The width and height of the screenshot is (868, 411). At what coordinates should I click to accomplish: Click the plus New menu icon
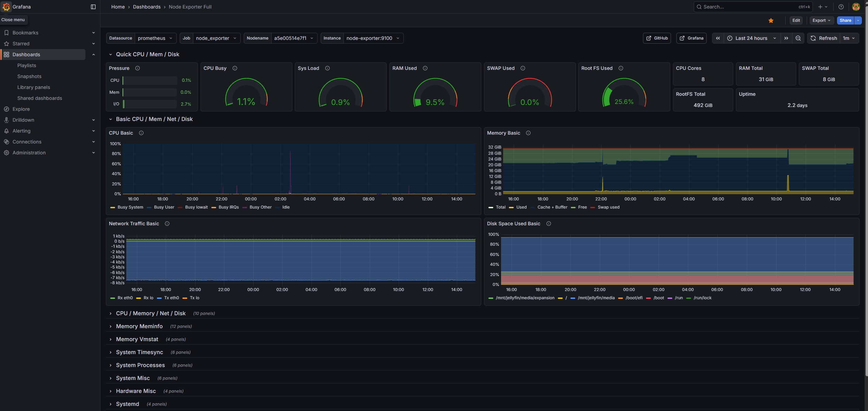[823, 7]
